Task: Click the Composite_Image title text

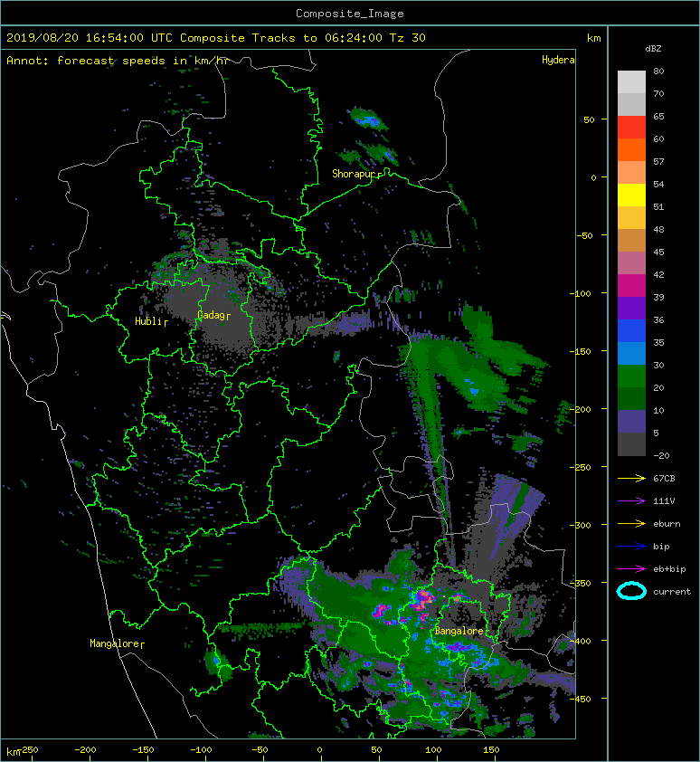Action: point(350,14)
